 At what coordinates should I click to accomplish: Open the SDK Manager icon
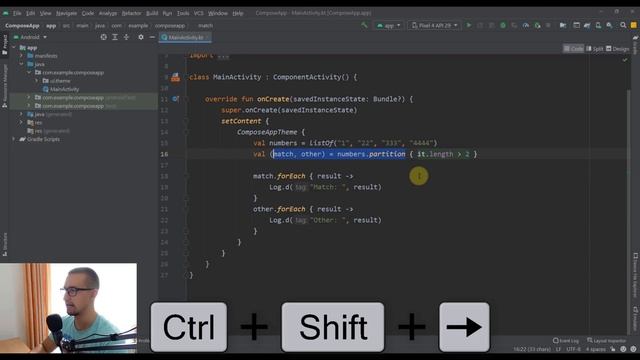(x=609, y=25)
